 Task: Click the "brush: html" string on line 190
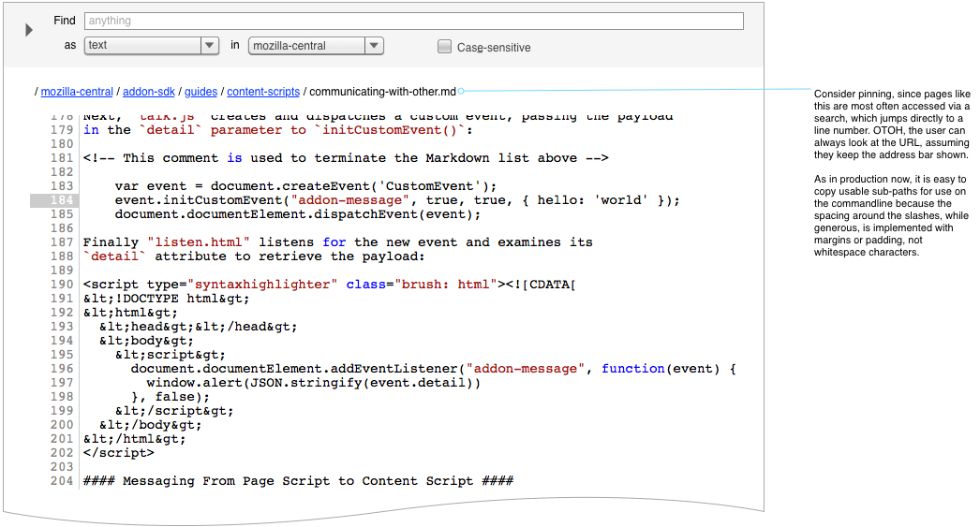446,285
